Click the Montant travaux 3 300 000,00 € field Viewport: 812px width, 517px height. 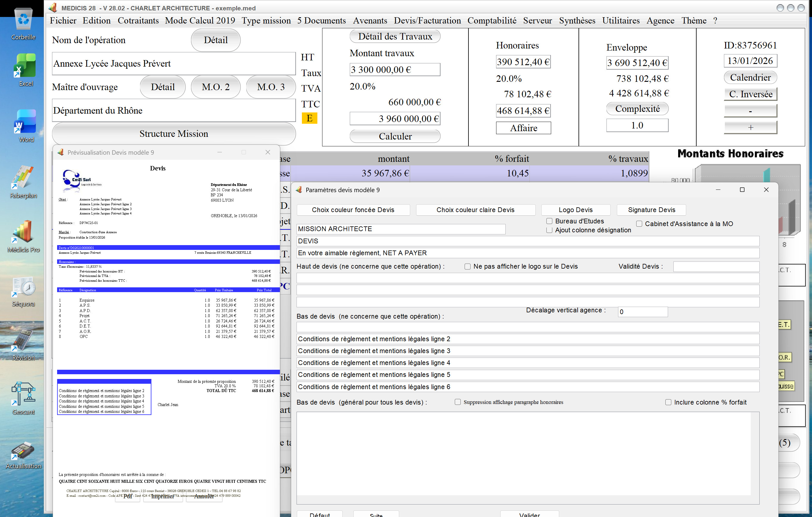(x=395, y=70)
